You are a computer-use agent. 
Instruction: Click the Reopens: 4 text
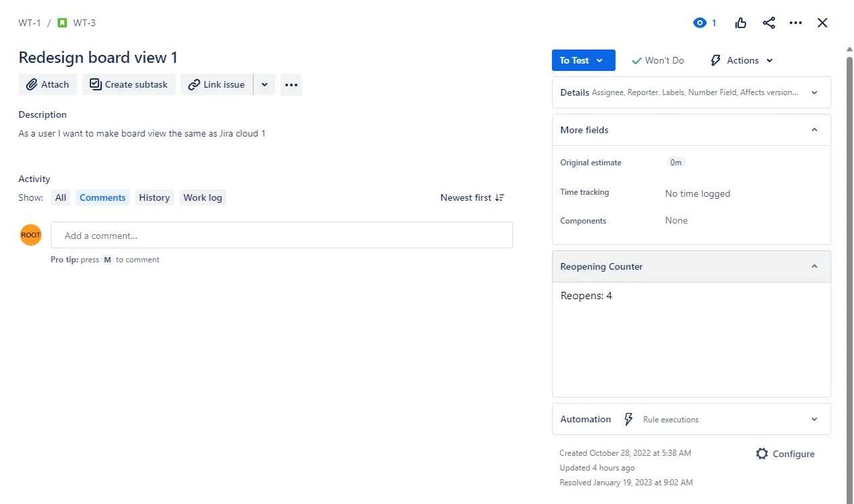586,295
